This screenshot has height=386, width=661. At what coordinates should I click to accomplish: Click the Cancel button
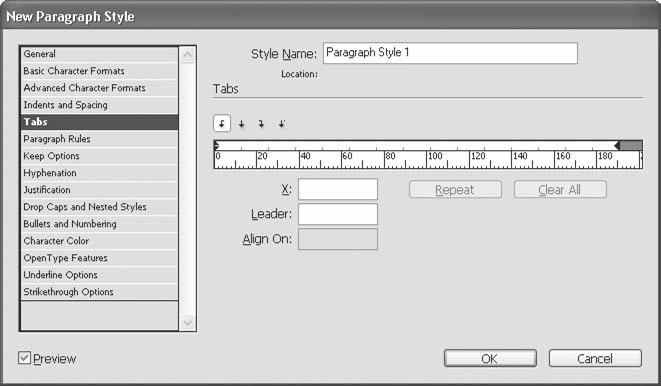pyautogui.click(x=595, y=359)
